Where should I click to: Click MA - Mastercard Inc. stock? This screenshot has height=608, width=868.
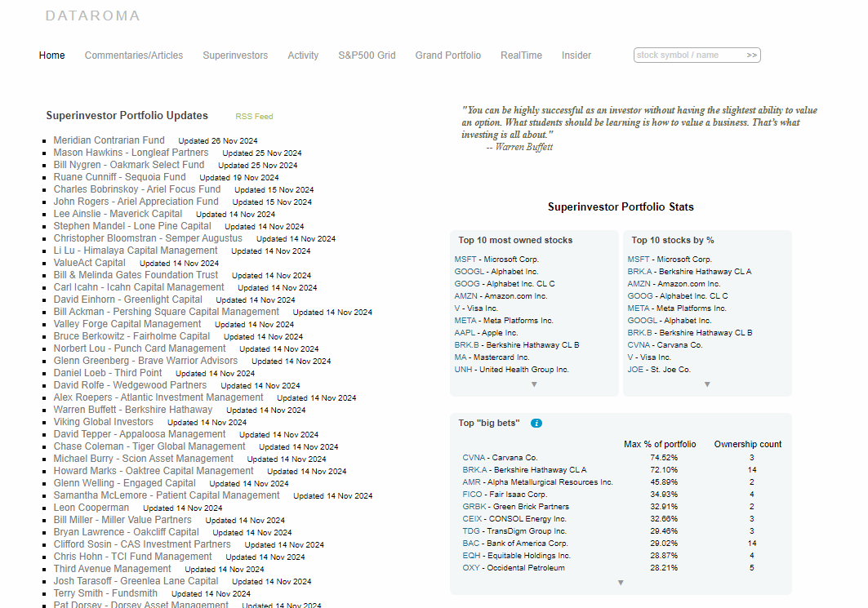point(492,357)
